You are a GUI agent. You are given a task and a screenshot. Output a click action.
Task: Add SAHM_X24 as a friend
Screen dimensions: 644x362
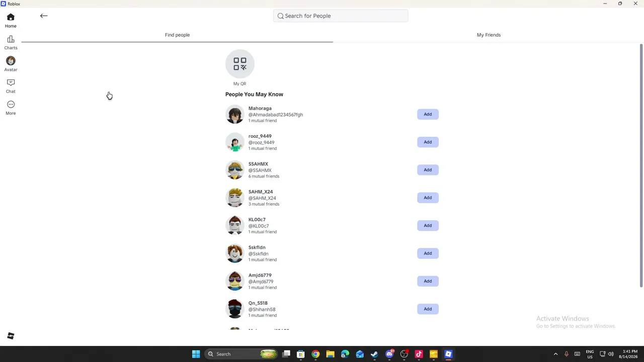click(428, 198)
